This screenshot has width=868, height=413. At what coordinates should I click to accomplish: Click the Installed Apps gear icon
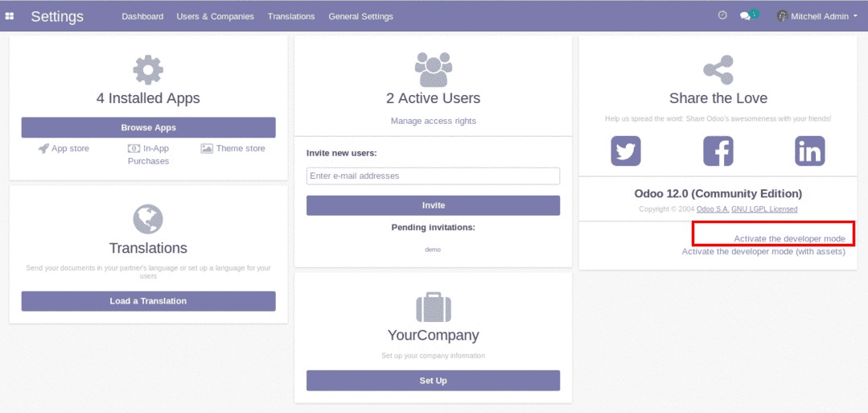[148, 70]
